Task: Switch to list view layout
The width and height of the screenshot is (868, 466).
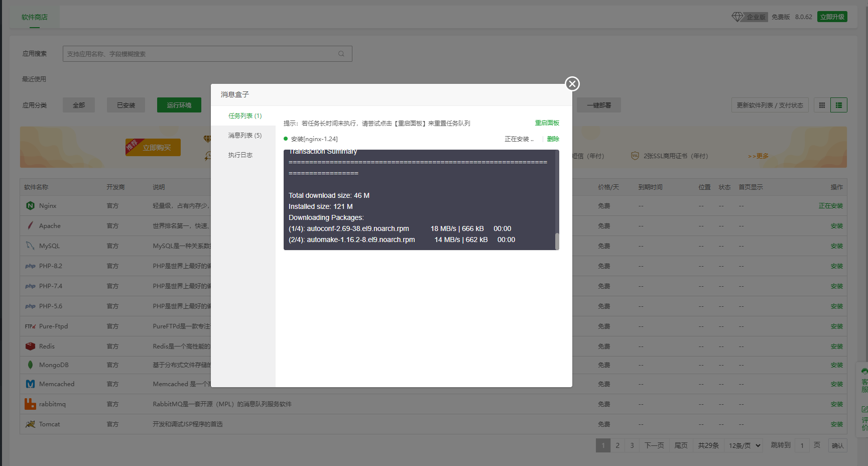Action: 839,105
